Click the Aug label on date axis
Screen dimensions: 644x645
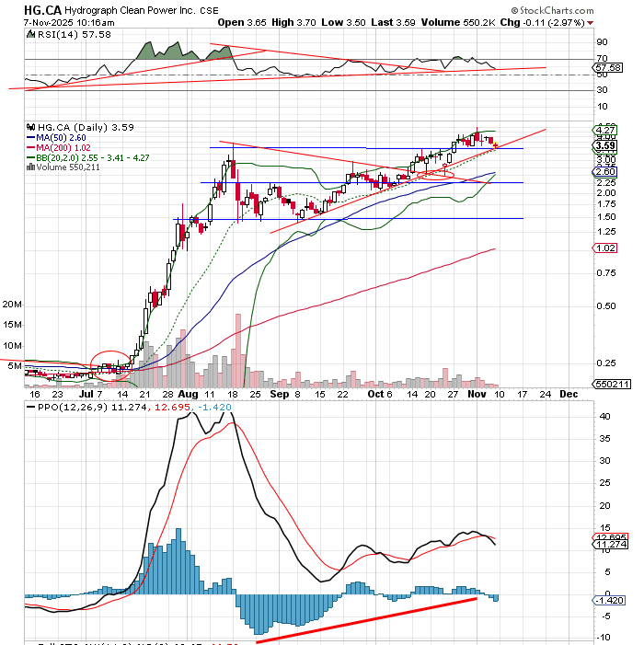click(x=188, y=394)
